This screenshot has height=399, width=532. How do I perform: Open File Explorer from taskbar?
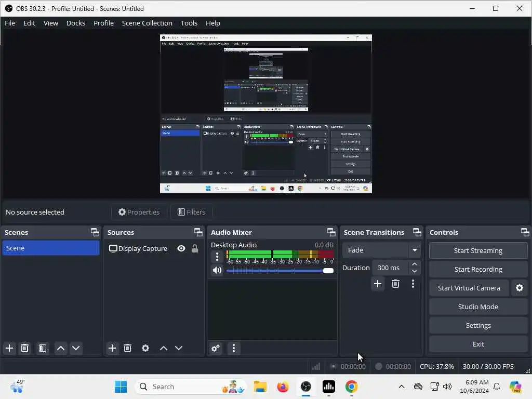[x=260, y=387]
